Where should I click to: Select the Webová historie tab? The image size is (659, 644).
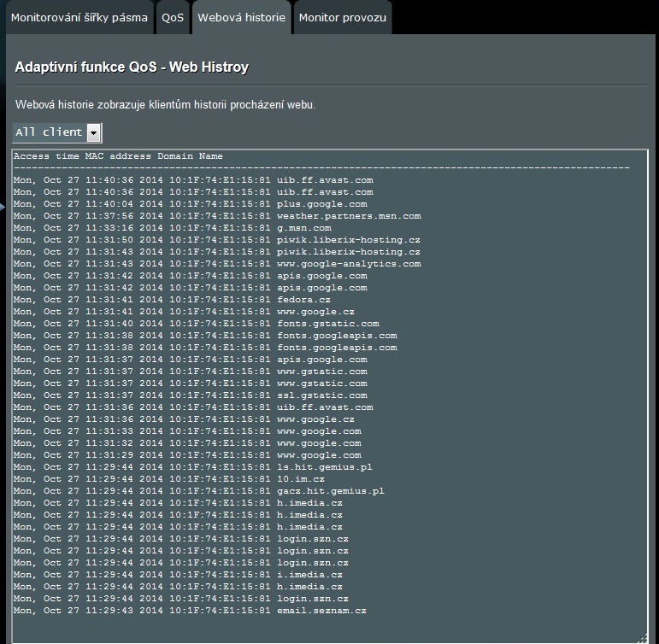tap(241, 18)
